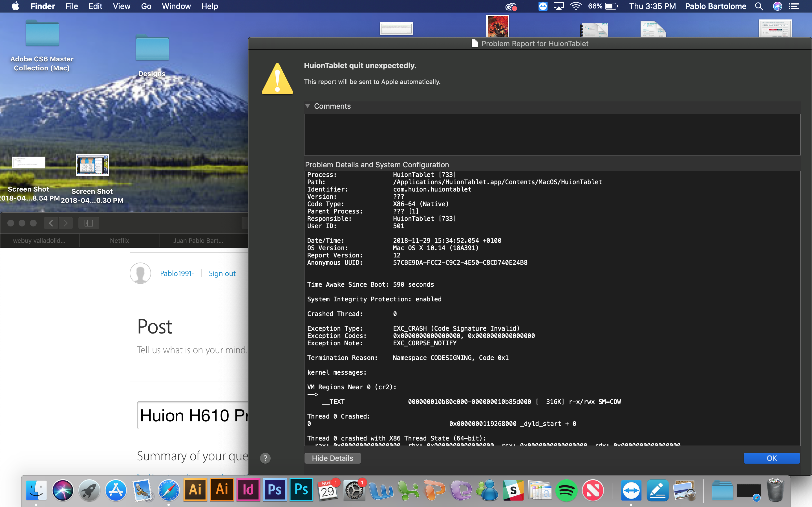Launch Safari from the Dock

point(169,490)
